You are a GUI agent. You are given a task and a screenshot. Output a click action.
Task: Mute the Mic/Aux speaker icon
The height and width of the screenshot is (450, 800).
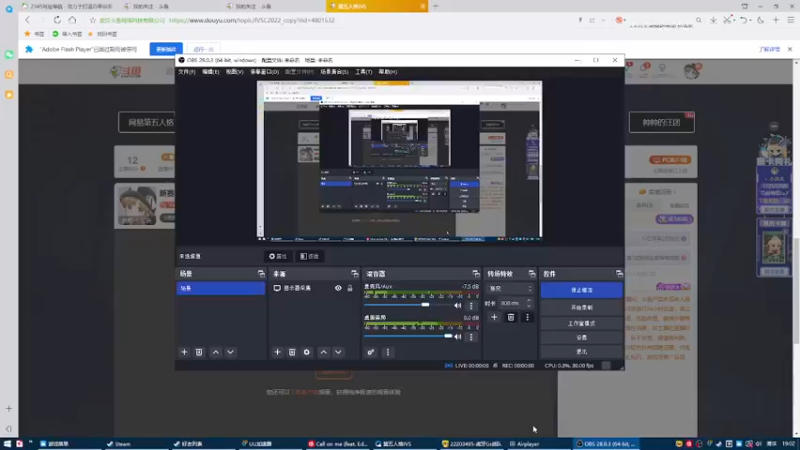pos(458,306)
